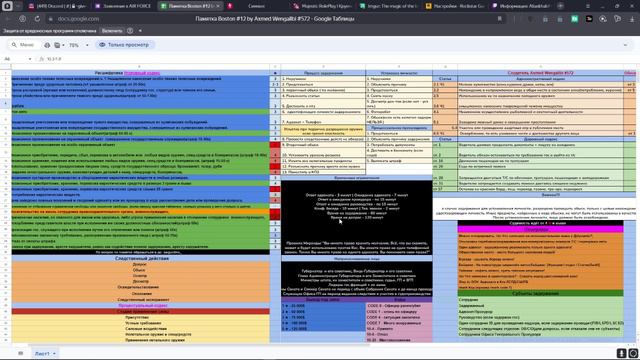Screen dimensions: 640x360
Task: Switch to the Discord browser tab
Action: [x=58, y=6]
